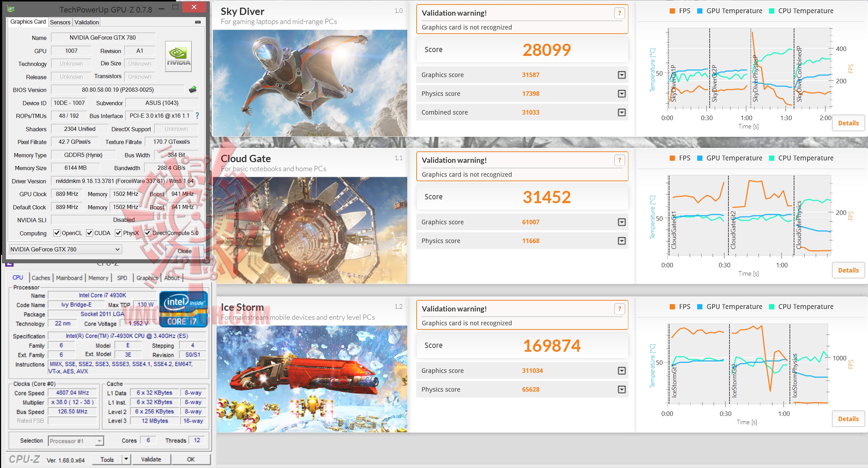The width and height of the screenshot is (868, 468).
Task: Switch to the Sensors tab in GPU-Z
Action: [60, 22]
